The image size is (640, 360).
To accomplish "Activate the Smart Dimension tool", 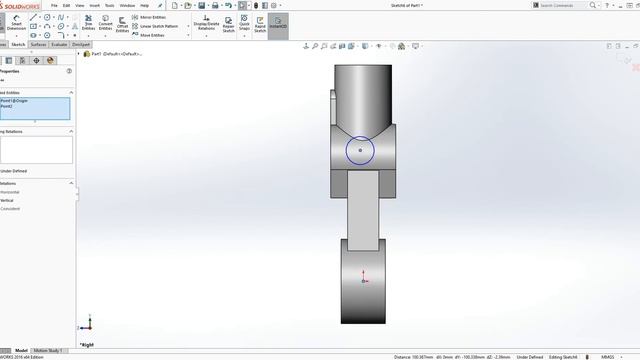I will (x=16, y=23).
